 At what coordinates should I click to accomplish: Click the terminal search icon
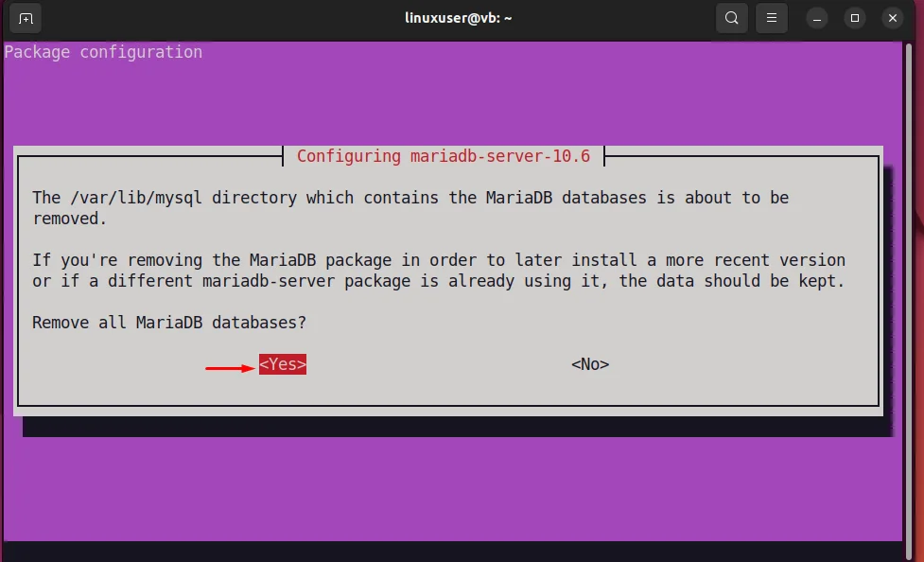(x=731, y=18)
